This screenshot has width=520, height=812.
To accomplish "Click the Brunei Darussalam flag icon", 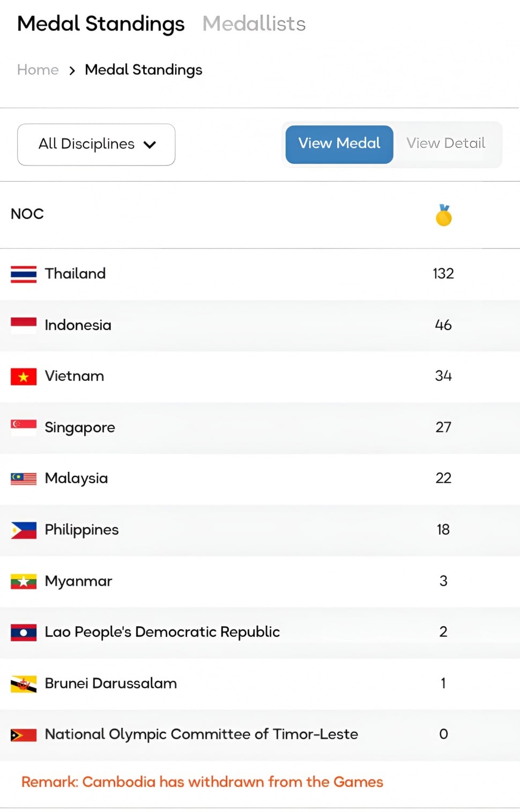I will (x=24, y=683).
